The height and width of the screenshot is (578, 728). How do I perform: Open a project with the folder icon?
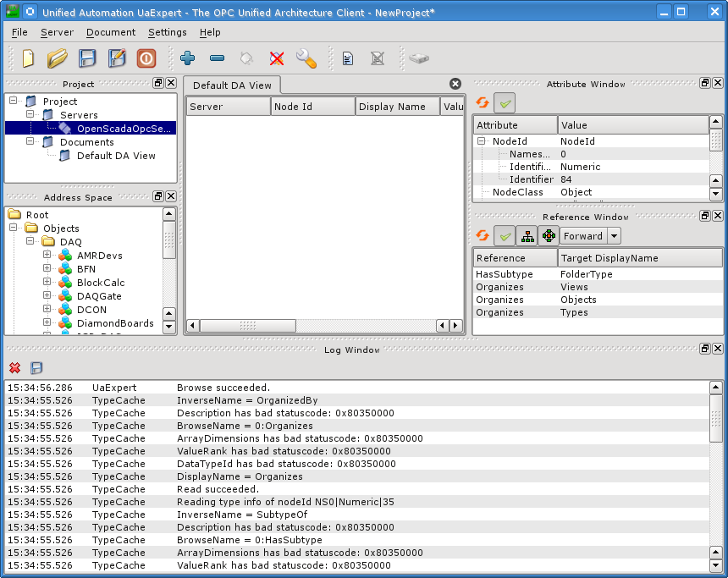coord(58,58)
